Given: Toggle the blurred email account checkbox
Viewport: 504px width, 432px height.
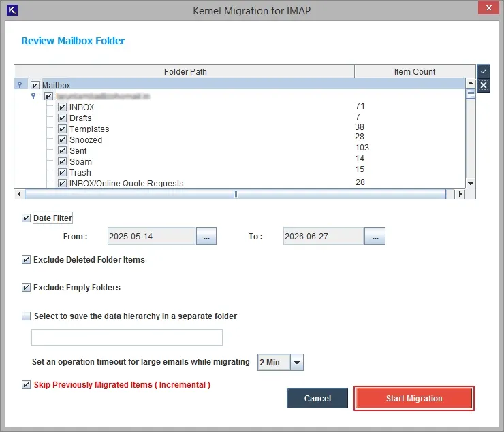Looking at the screenshot, I should tap(48, 96).
